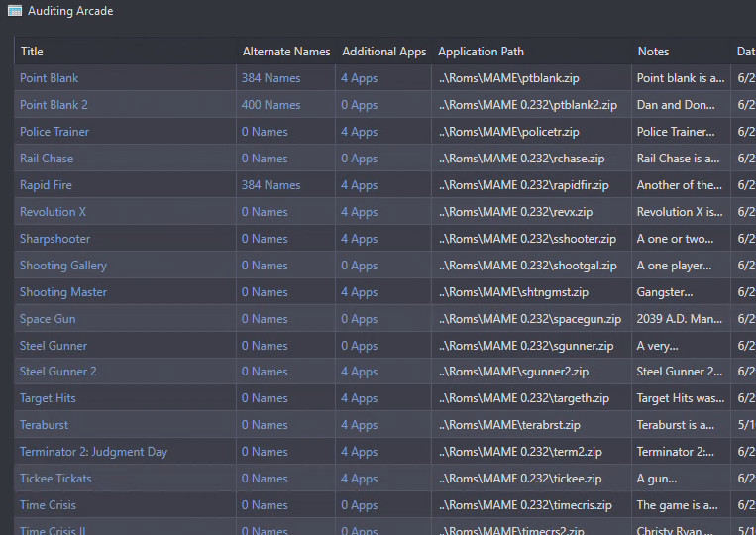This screenshot has height=535, width=756.
Task: Click the policetr.zip application path
Action: pyautogui.click(x=509, y=132)
